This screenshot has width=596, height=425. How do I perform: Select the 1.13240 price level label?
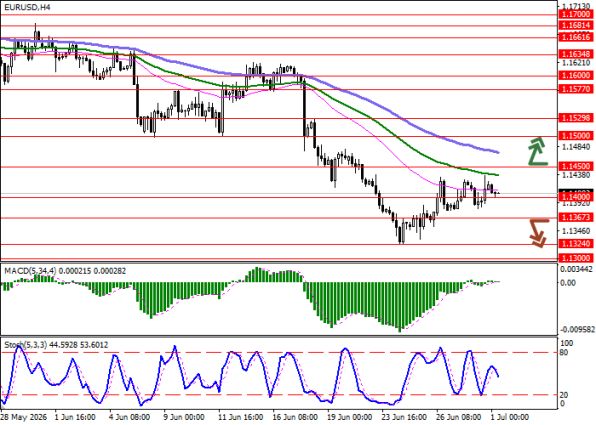tap(576, 244)
